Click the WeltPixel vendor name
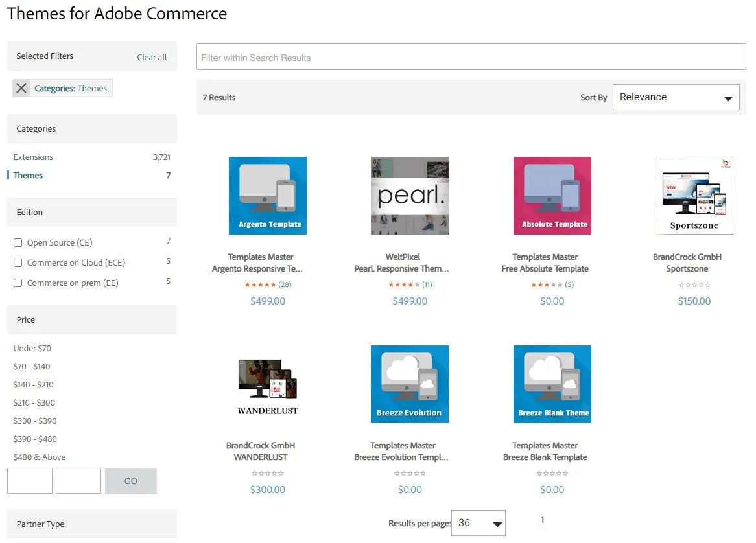 [x=403, y=257]
